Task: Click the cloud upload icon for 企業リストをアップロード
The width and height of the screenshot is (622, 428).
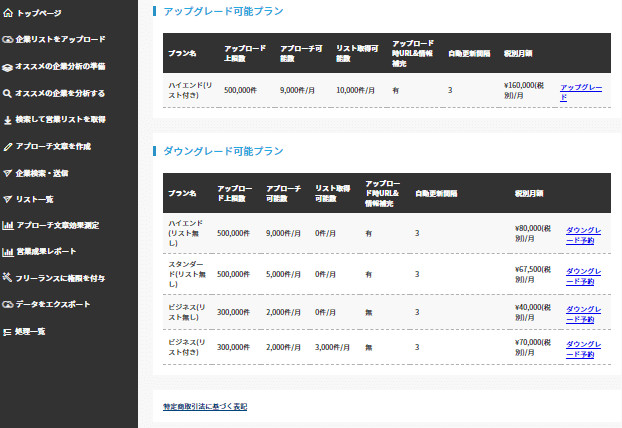Action: coord(8,39)
